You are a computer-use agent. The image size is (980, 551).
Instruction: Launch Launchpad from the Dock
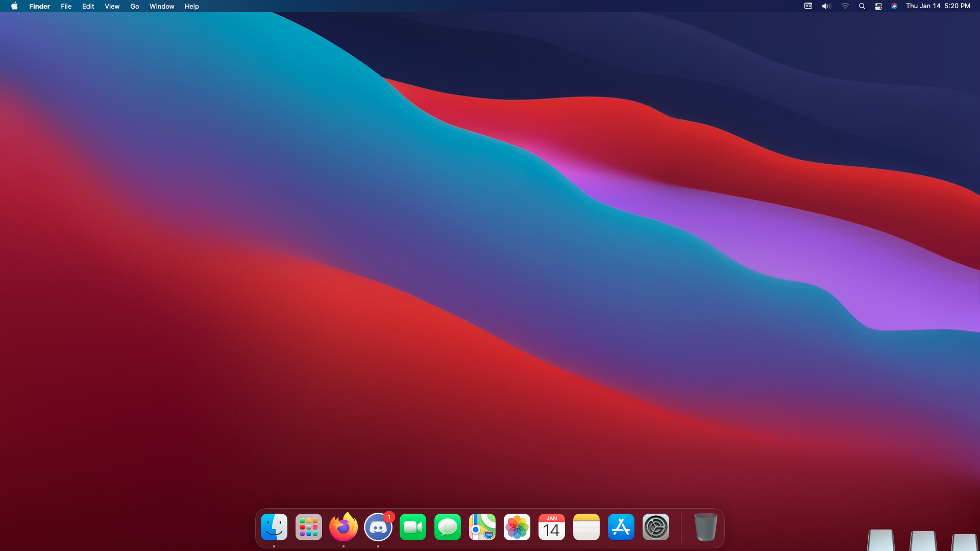(309, 527)
